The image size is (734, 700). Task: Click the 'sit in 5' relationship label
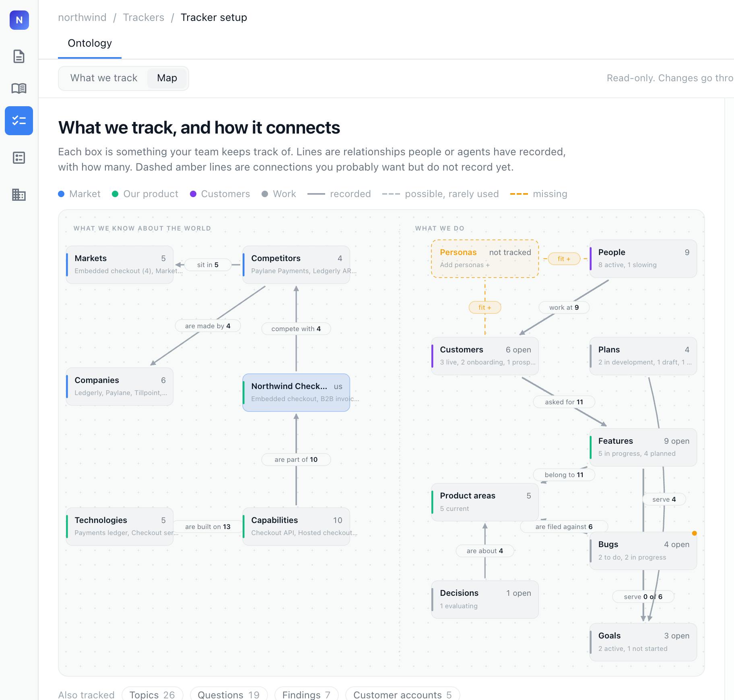click(208, 265)
